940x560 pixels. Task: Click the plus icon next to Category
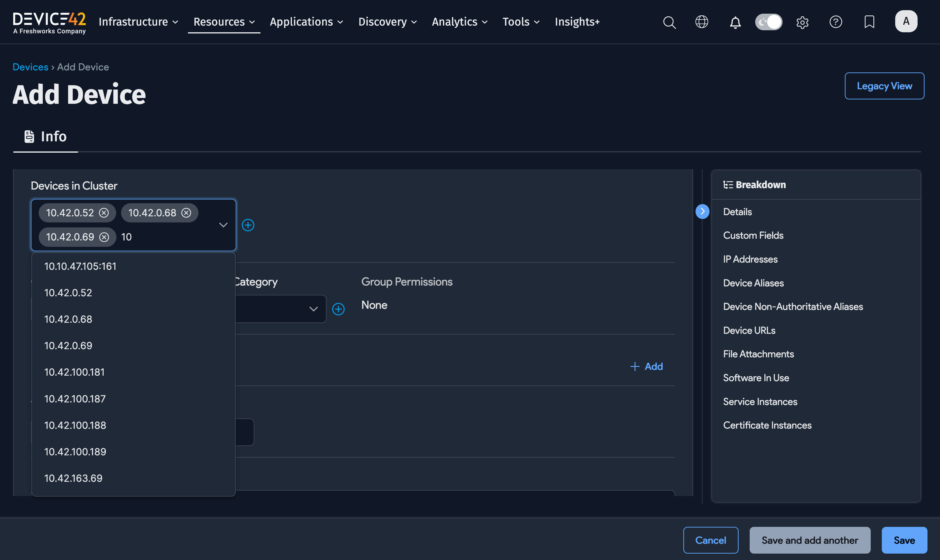point(338,309)
